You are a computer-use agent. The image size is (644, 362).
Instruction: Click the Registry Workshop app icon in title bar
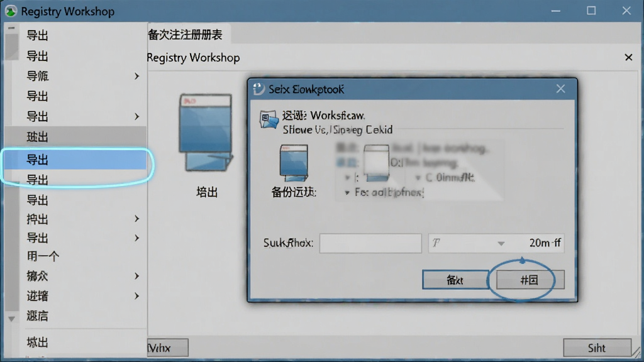coord(11,11)
